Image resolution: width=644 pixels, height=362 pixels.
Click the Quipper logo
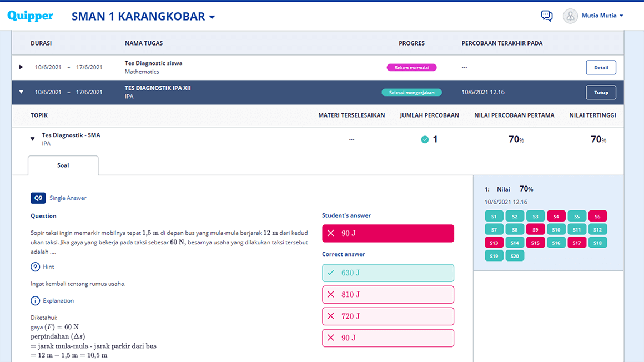tap(30, 16)
